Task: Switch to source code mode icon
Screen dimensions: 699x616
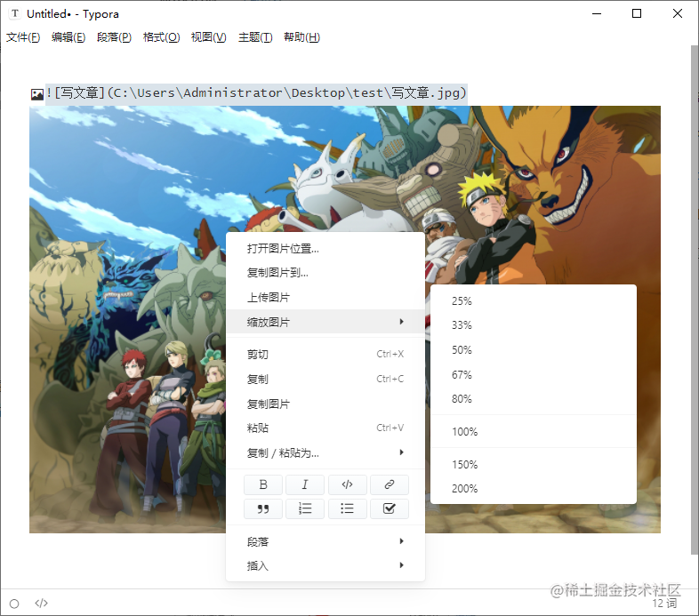Action: (41, 603)
